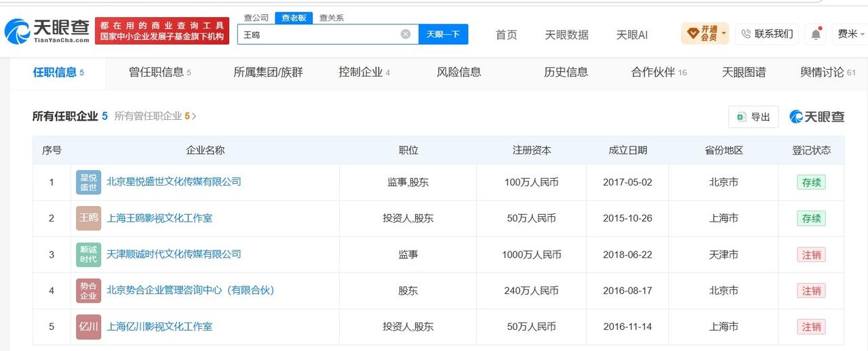868x351 pixels.
Task: Click 1000万人民币 registered capital cell
Action: click(532, 255)
